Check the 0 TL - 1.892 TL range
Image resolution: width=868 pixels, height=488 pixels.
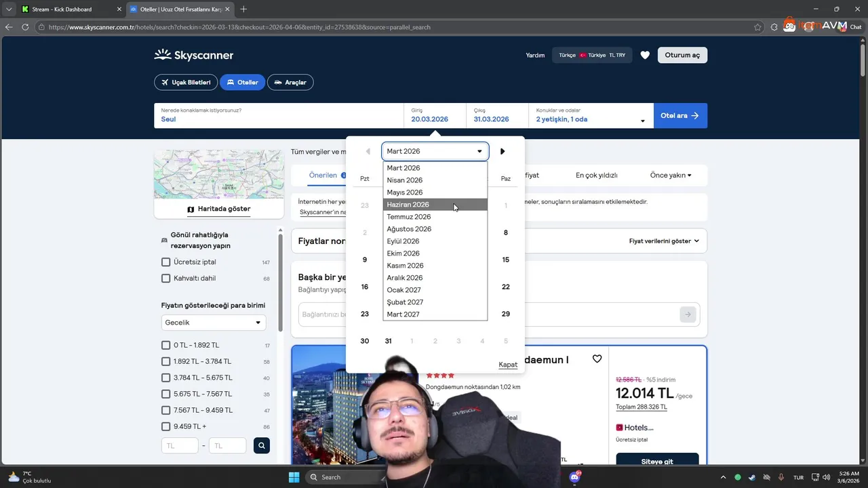tap(165, 345)
